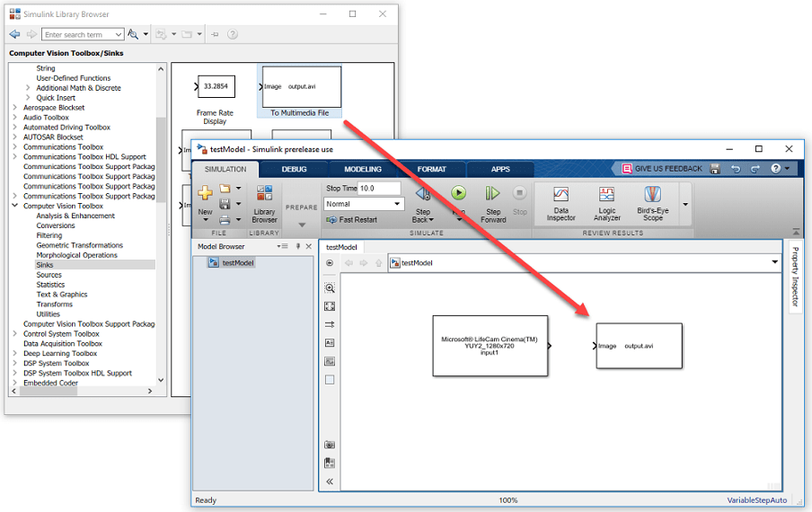The height and width of the screenshot is (512, 812).
Task: Open the Bird's-Eye Scope
Action: click(652, 204)
